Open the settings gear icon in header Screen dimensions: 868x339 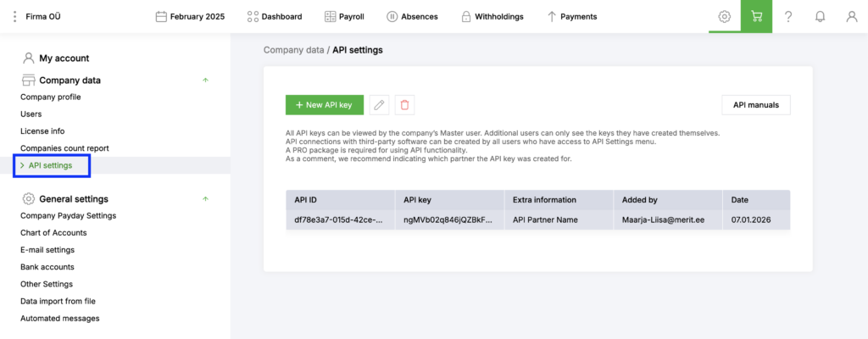tap(724, 16)
